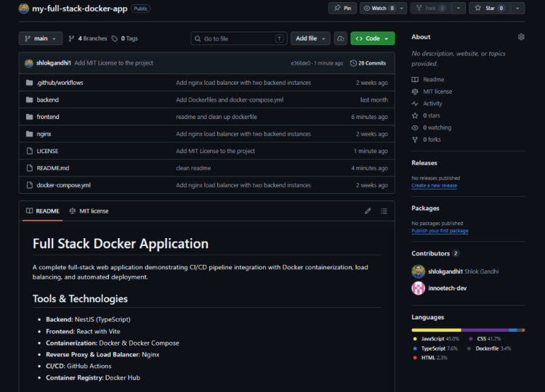Open the Watch dropdown arrow

402,8
